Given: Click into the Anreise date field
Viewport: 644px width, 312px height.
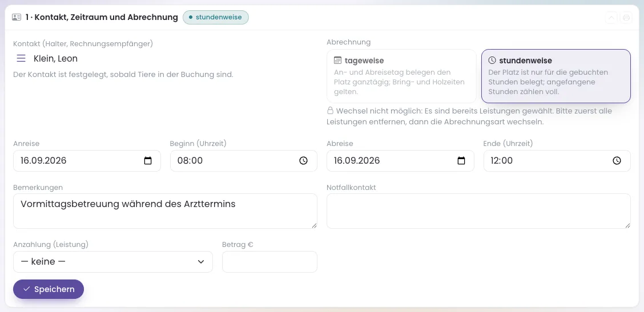Looking at the screenshot, I should [x=87, y=160].
